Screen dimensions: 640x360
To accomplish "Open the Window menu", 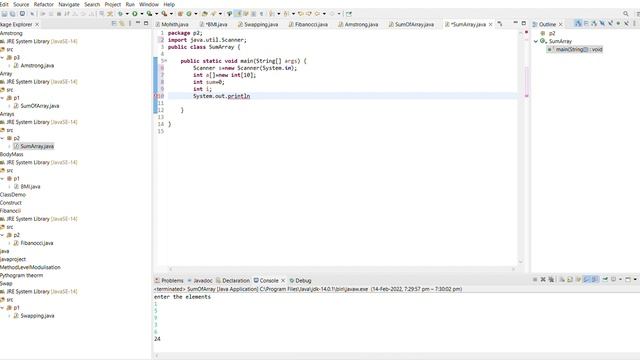I will pos(149,4).
